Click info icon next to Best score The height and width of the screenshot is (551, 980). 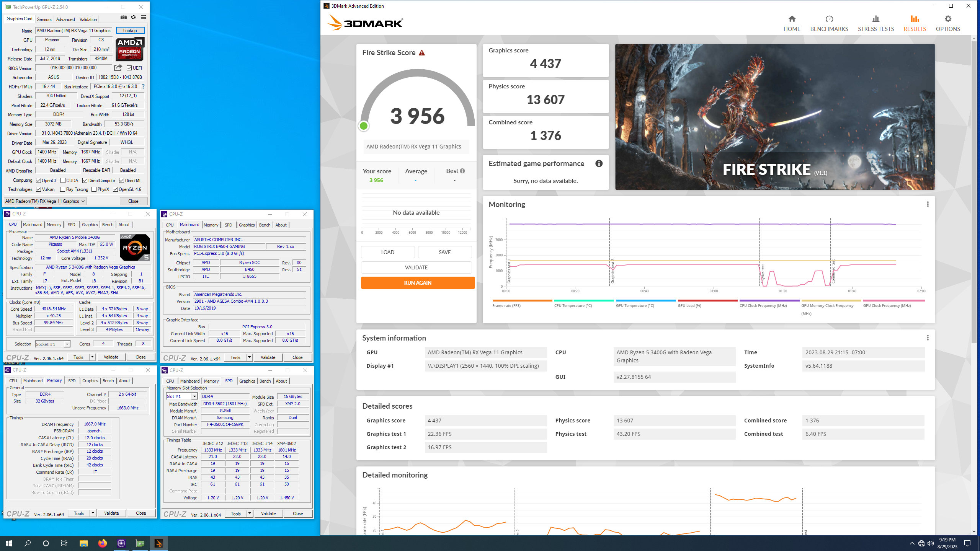(x=462, y=171)
